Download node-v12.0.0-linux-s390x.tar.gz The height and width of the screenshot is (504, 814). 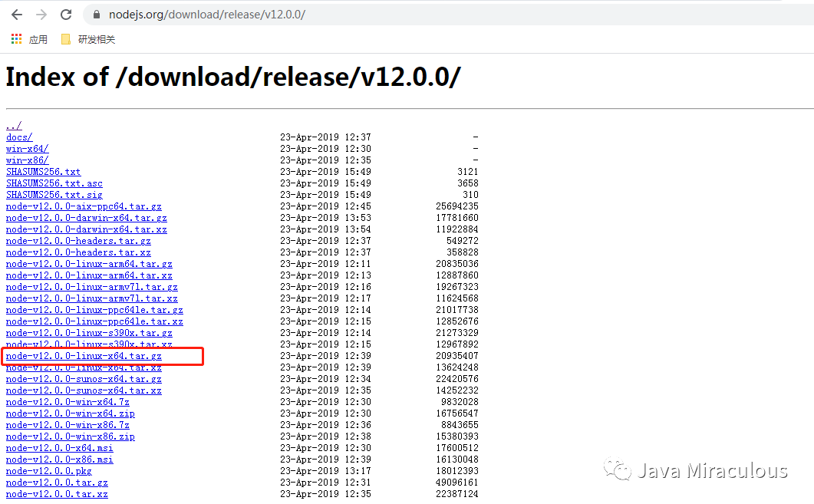89,333
